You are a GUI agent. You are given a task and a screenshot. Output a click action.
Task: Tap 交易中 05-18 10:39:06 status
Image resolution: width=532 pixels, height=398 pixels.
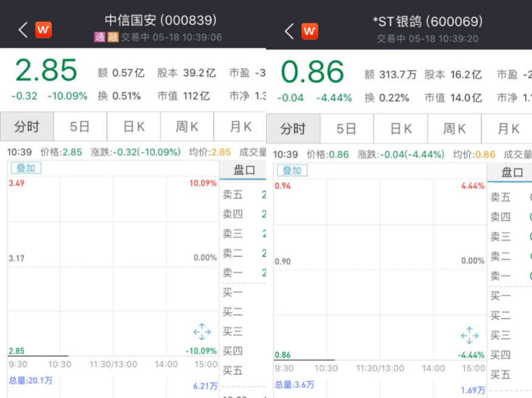[172, 37]
